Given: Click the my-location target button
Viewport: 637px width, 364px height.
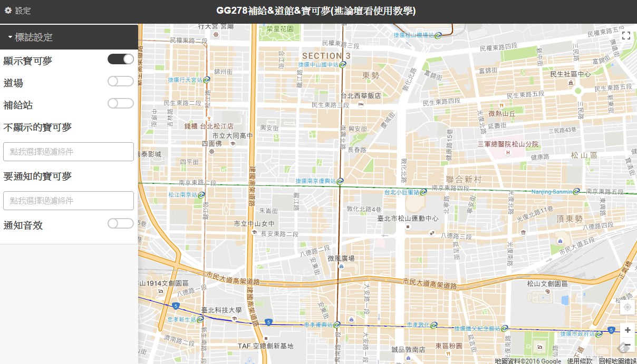Looking at the screenshot, I should 628,307.
